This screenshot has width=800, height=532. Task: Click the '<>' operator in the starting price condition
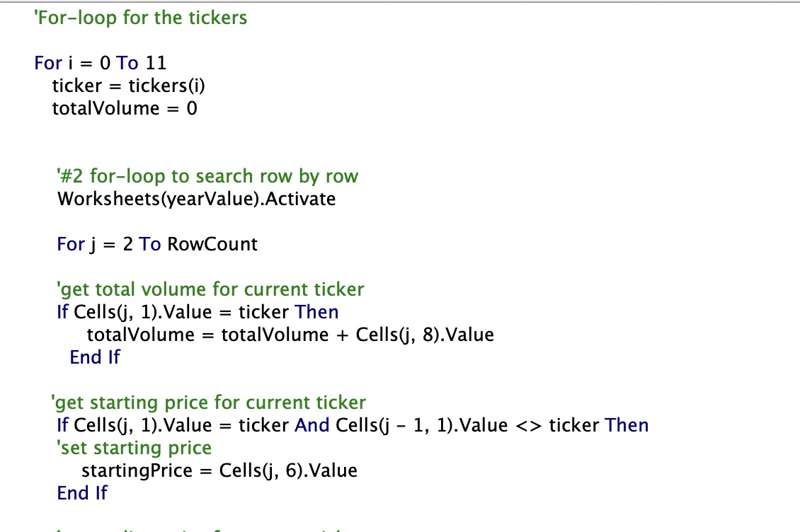pyautogui.click(x=529, y=426)
